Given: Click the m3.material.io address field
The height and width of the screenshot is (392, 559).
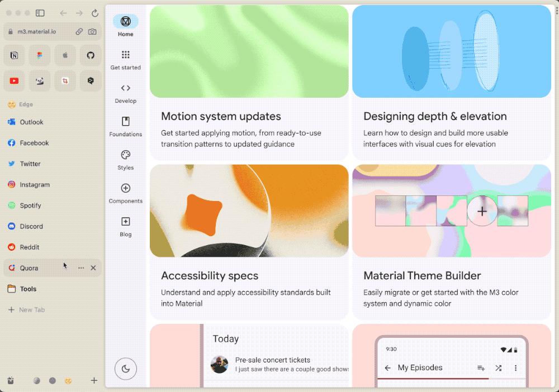Looking at the screenshot, I should (42, 31).
